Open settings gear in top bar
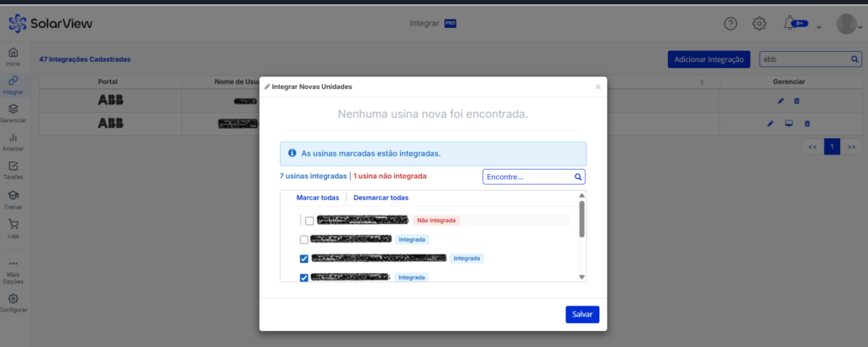The width and height of the screenshot is (868, 347). (x=759, y=24)
